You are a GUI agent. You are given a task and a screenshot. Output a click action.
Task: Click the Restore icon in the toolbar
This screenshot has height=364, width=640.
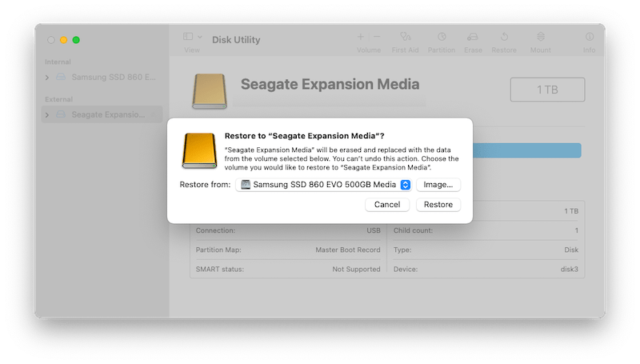[x=504, y=37]
